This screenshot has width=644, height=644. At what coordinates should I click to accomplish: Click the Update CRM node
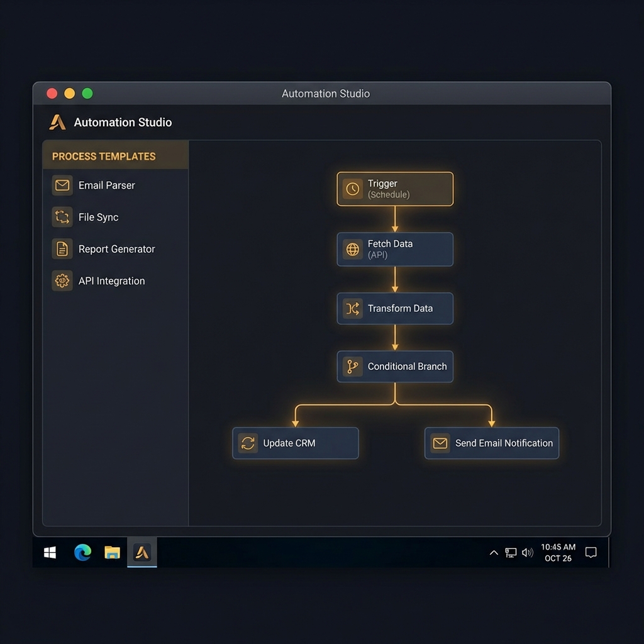point(295,443)
